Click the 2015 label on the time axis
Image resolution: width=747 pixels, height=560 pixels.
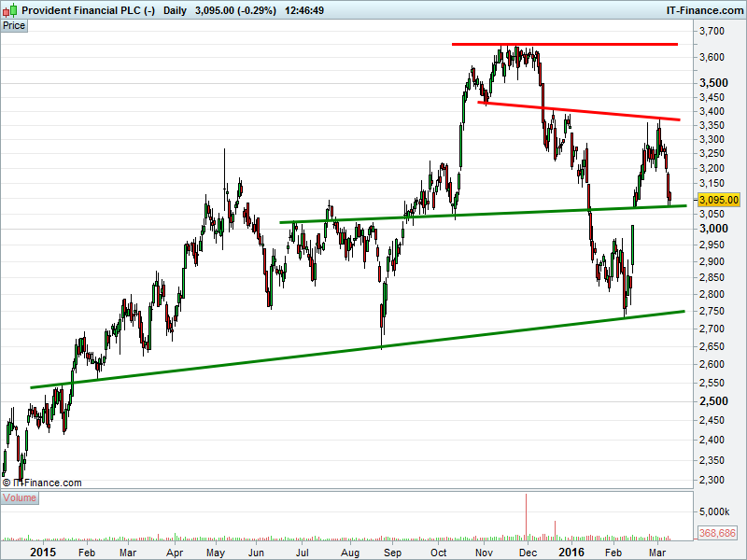(43, 553)
